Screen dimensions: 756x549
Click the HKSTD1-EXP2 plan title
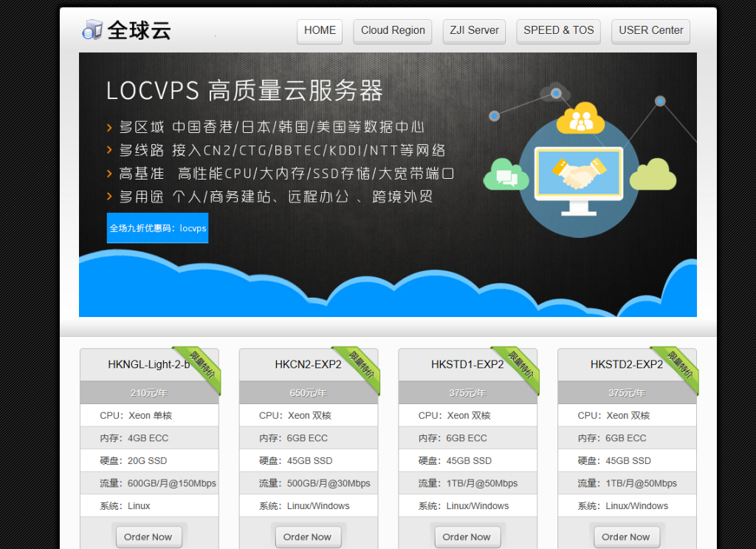tap(467, 364)
